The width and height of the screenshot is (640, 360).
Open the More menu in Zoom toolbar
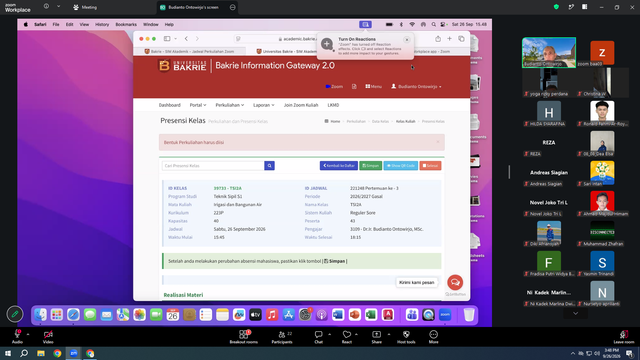tap(433, 337)
